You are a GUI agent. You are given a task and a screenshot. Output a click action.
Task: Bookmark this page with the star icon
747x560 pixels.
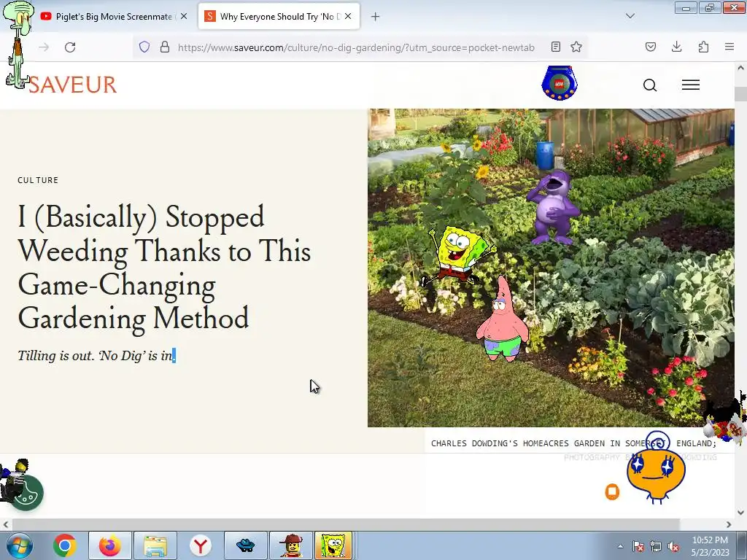click(576, 47)
